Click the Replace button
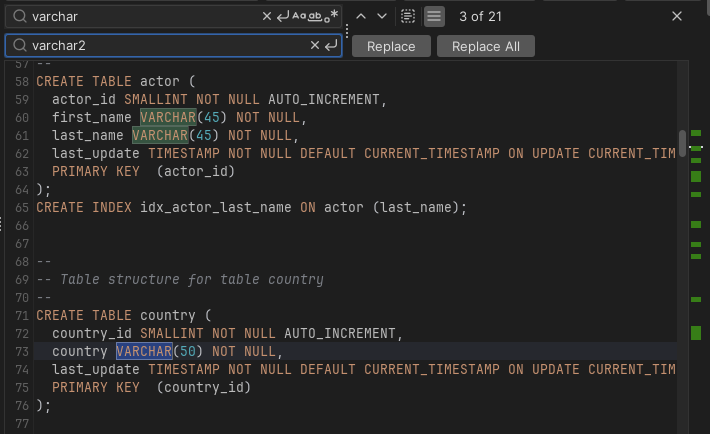 coord(391,47)
